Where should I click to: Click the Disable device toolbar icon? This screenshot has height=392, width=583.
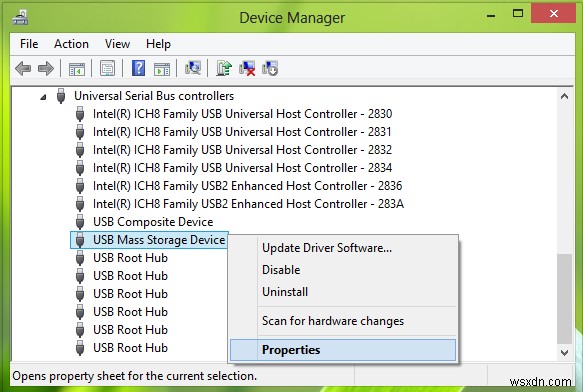tap(270, 68)
